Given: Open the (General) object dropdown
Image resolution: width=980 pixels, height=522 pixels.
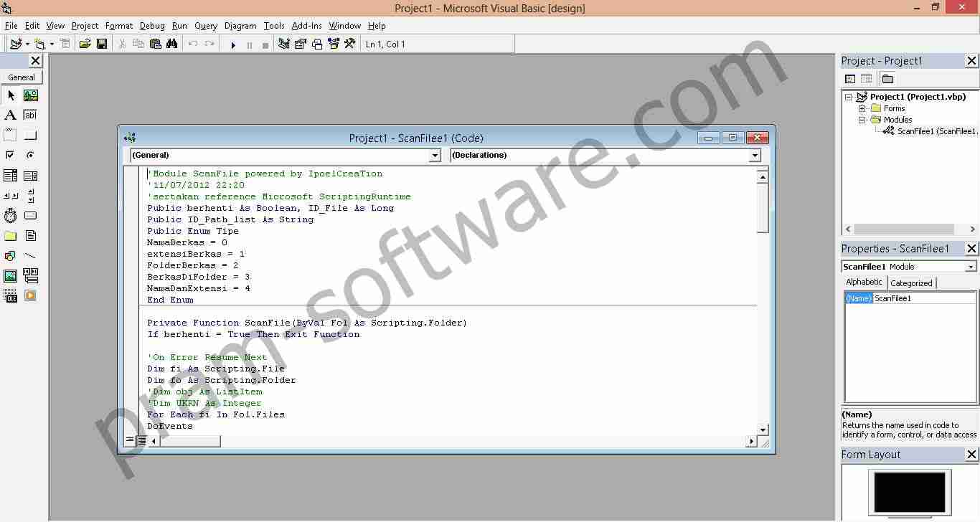Looking at the screenshot, I should 435,156.
